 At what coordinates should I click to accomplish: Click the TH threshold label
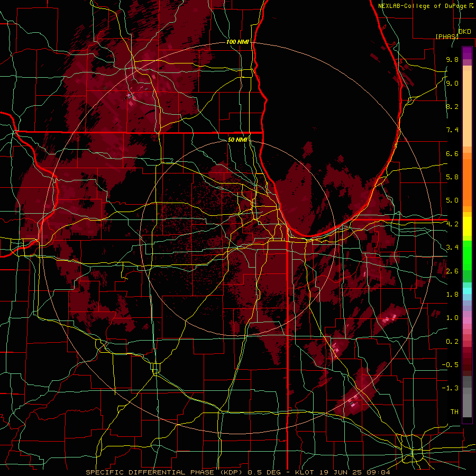click(x=454, y=412)
